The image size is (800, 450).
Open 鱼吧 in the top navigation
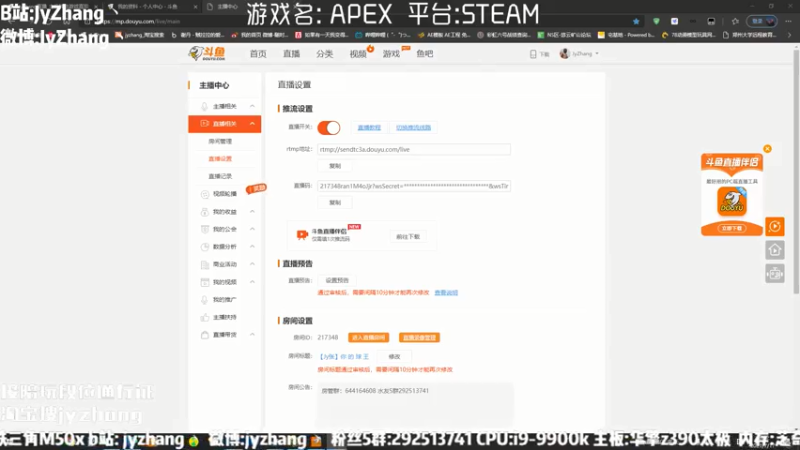[424, 54]
